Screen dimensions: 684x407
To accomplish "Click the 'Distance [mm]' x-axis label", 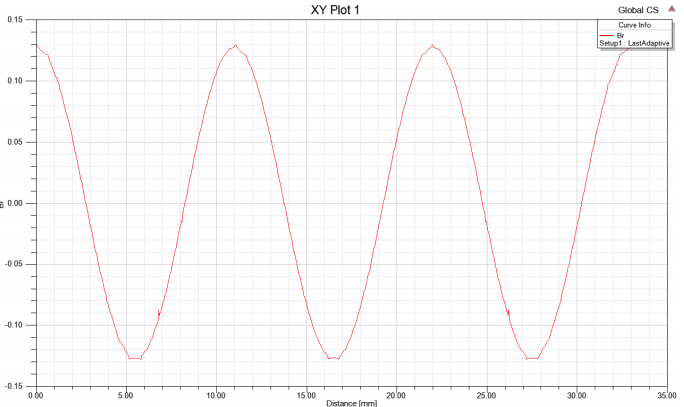I will 352,403.
